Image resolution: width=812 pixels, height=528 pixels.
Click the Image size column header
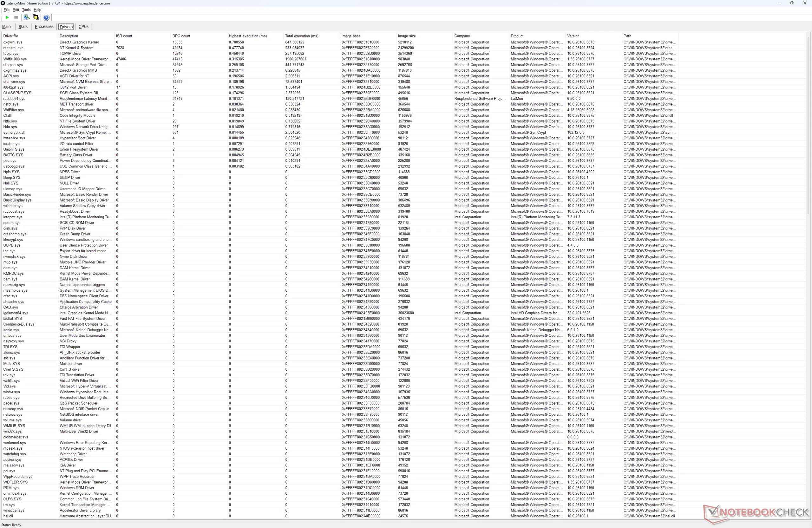point(424,36)
